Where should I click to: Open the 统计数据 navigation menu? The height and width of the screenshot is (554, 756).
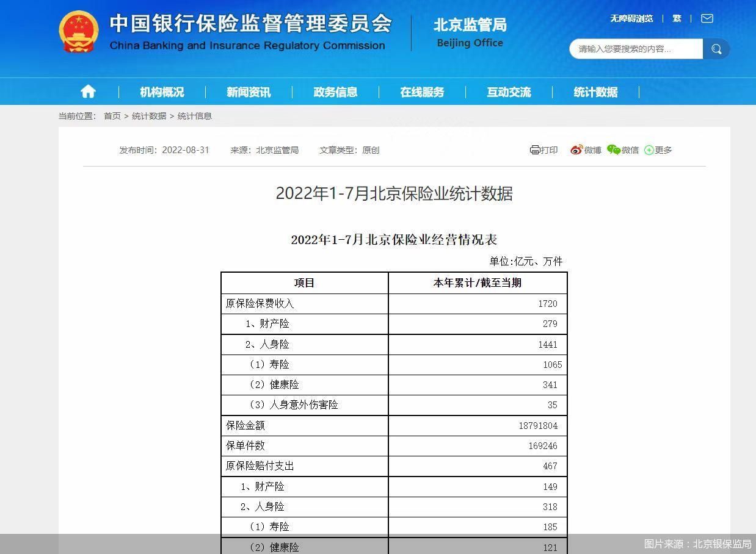pyautogui.click(x=595, y=92)
